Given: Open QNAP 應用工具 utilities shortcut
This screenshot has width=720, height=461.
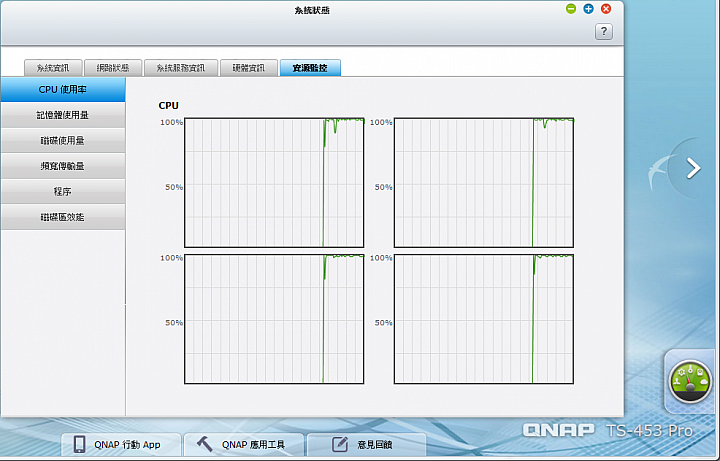Looking at the screenshot, I should (x=243, y=444).
